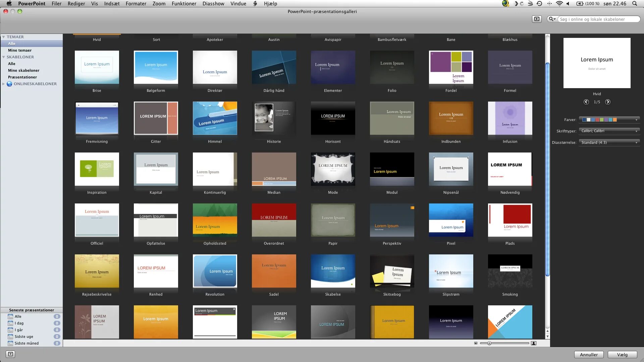Open the Indsæt menu
The height and width of the screenshot is (362, 644).
pos(112,4)
